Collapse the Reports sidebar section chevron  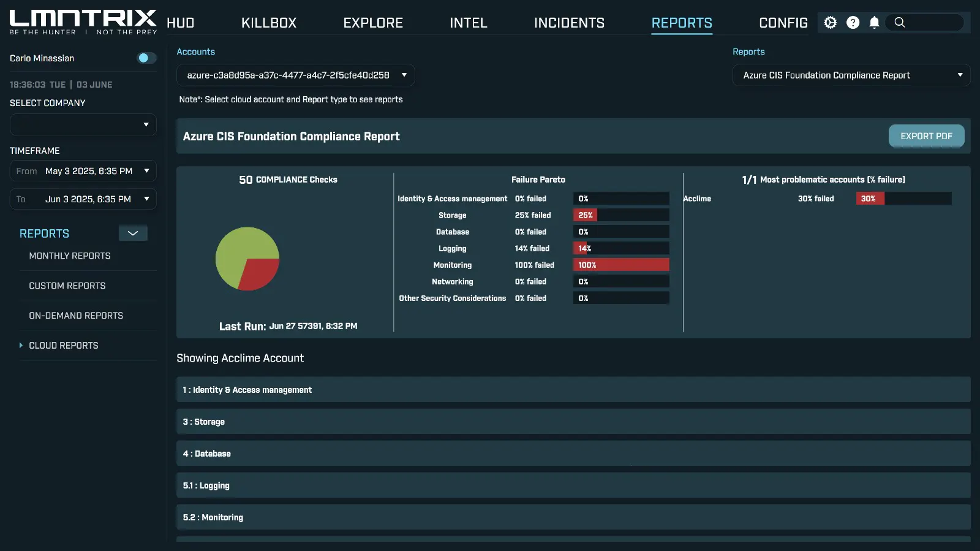[133, 233]
